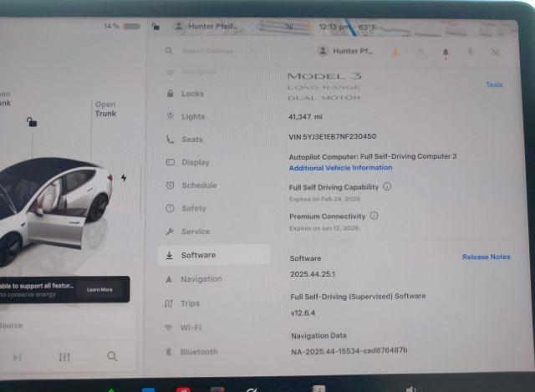Tap the equalizer icon in media player
The image size is (535, 392).
(65, 357)
